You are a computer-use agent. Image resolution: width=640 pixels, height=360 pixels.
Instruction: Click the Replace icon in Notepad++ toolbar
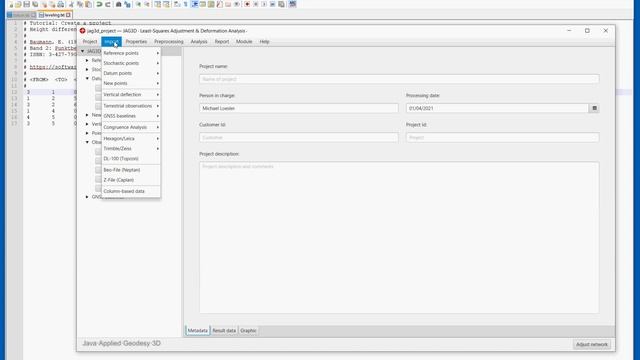pyautogui.click(x=127, y=4)
